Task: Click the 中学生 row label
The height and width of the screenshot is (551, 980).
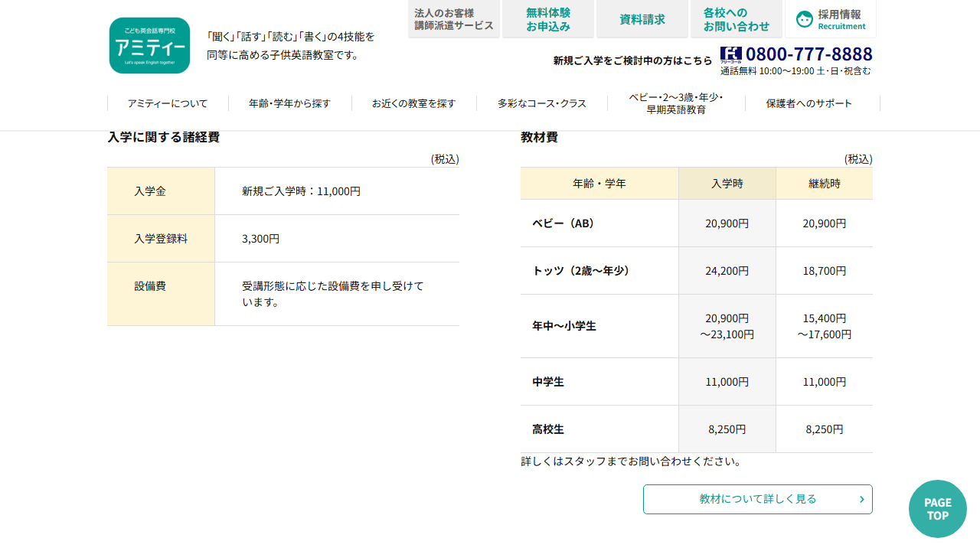Action: pos(548,382)
